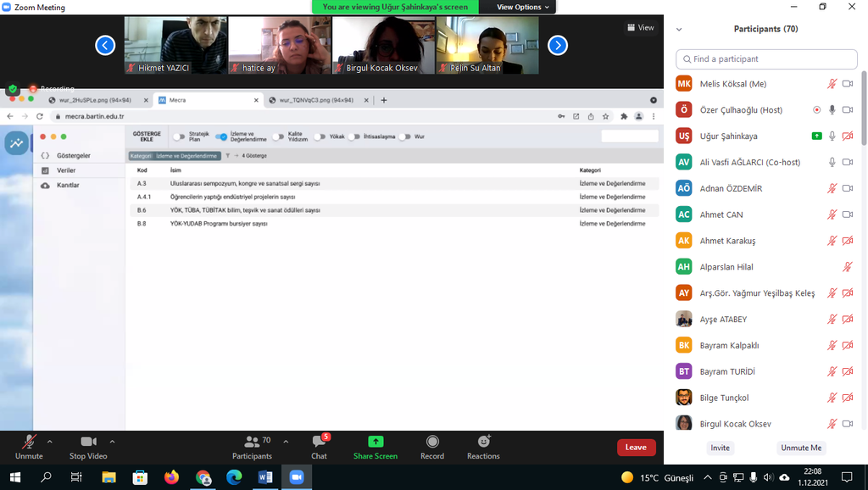Enable the Kalite Yıldızım switch

(278, 136)
